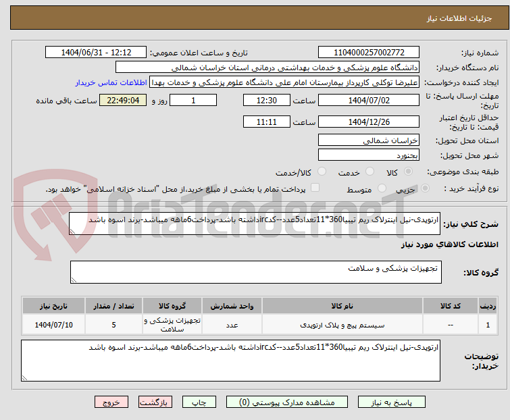Click the اطلاعات کالاهای مورد نیاز heading

tap(449, 244)
